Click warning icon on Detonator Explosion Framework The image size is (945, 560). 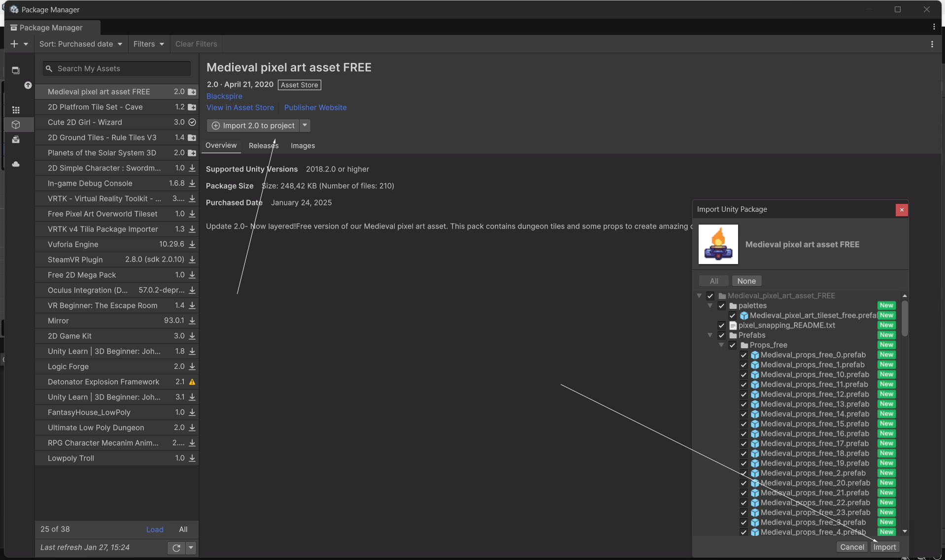point(192,382)
